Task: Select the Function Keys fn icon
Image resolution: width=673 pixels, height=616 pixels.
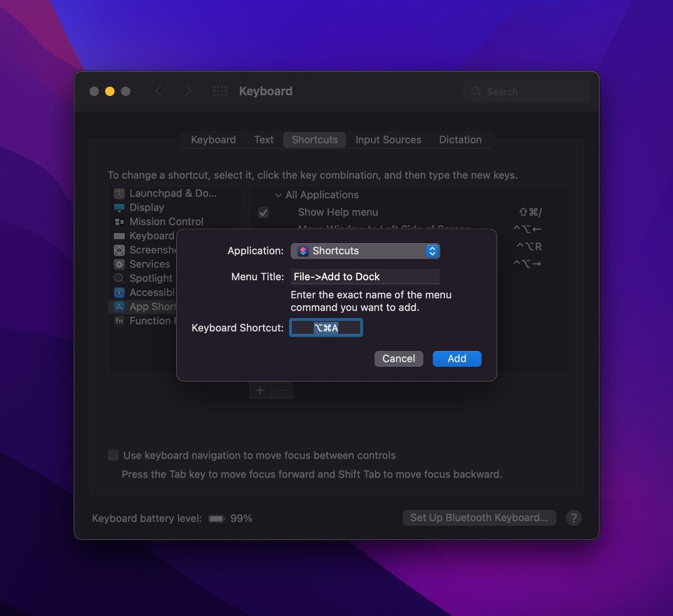Action: pos(119,321)
